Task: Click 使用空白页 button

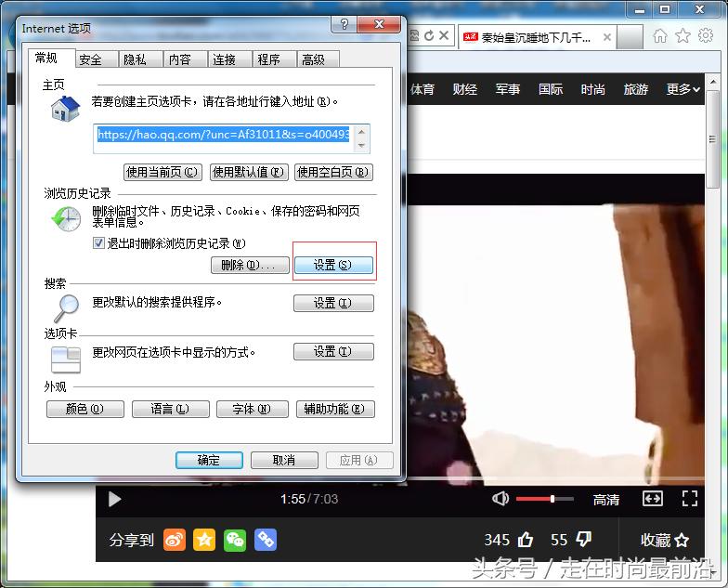Action: [x=334, y=173]
